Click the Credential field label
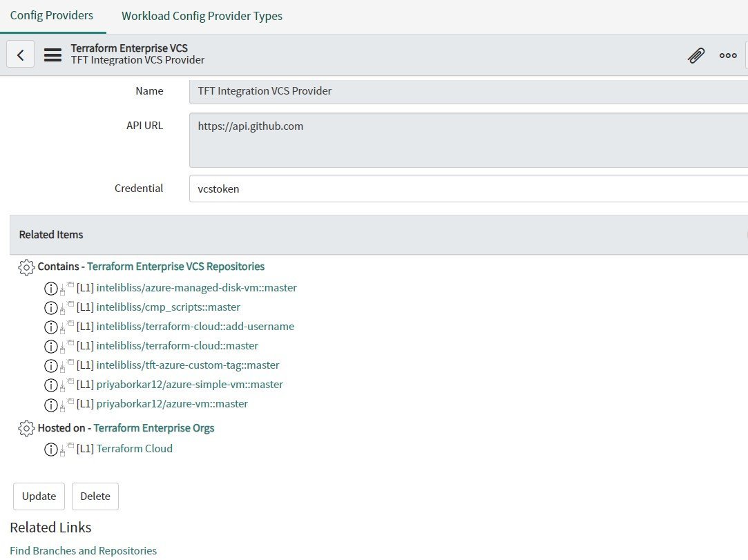The width and height of the screenshot is (748, 560). (139, 188)
